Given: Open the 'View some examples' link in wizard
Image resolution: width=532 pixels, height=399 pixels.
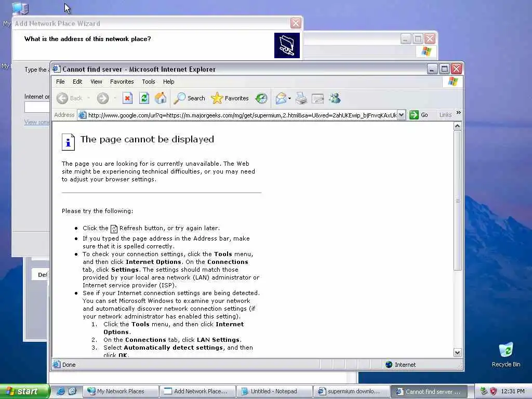Looking at the screenshot, I should coord(37,122).
